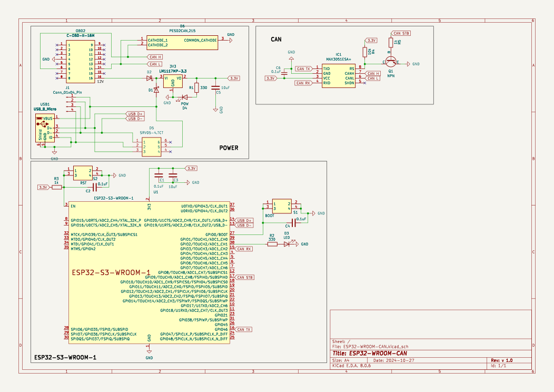This screenshot has height=392, width=554.
Task: Select the CAN L label beside PESD2CAN
Action: click(x=155, y=64)
